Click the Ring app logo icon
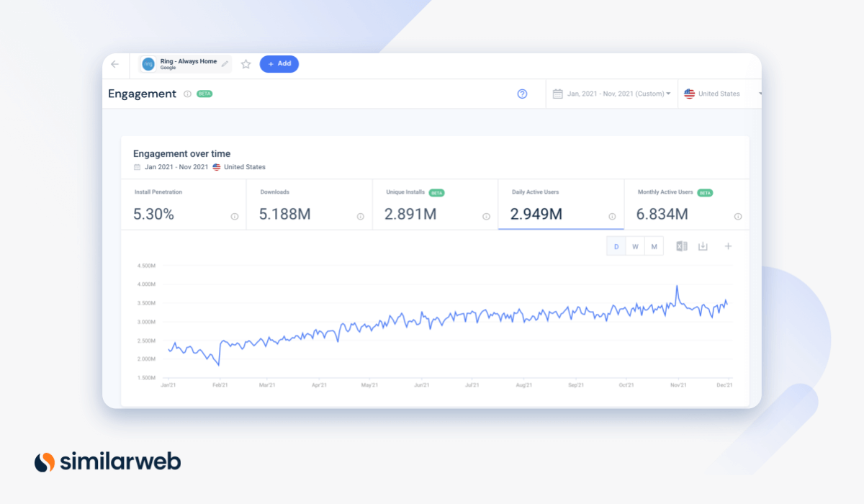864x504 pixels. [x=149, y=64]
